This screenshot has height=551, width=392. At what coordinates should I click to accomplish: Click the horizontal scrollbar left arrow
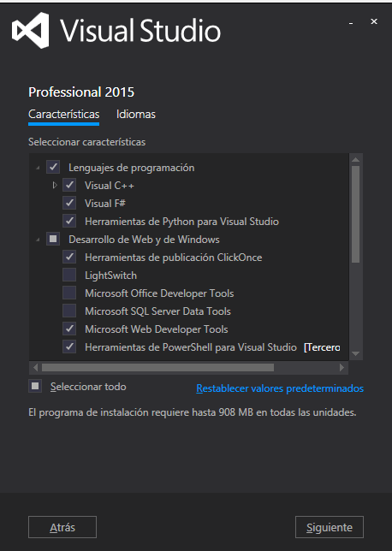point(35,368)
